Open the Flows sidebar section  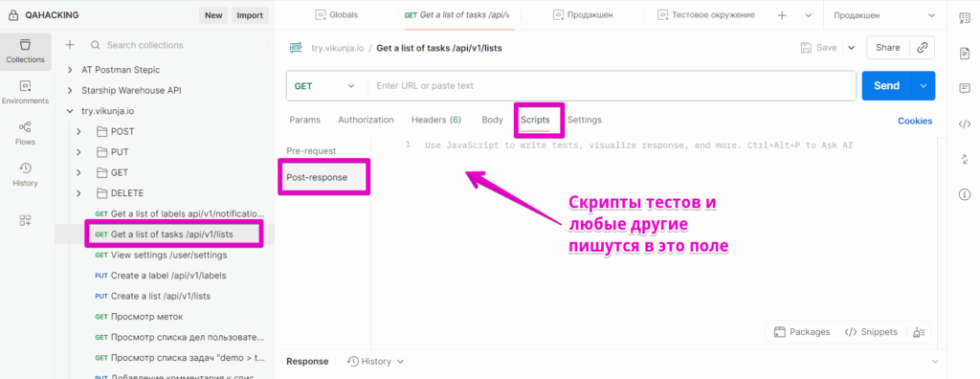25,133
